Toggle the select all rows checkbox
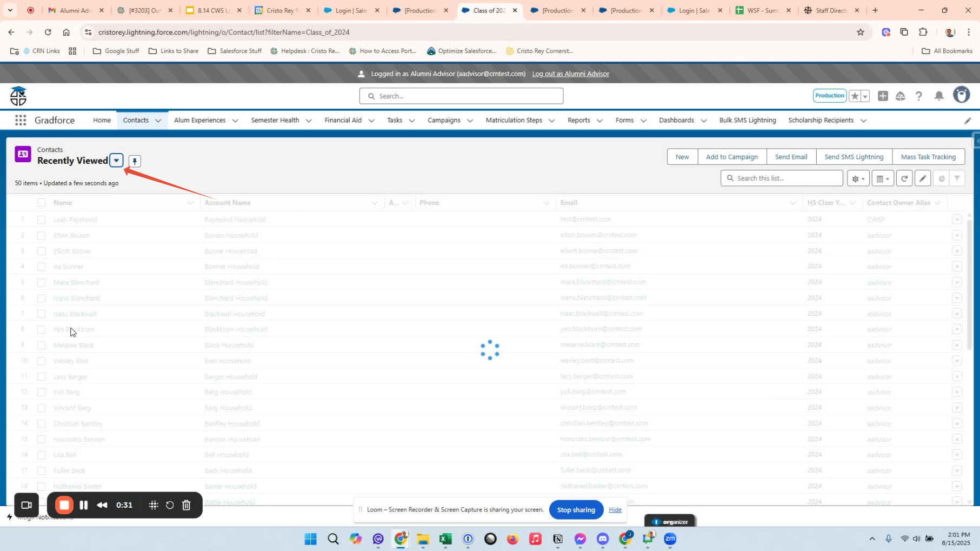Screen dimensions: 980x551 point(41,203)
